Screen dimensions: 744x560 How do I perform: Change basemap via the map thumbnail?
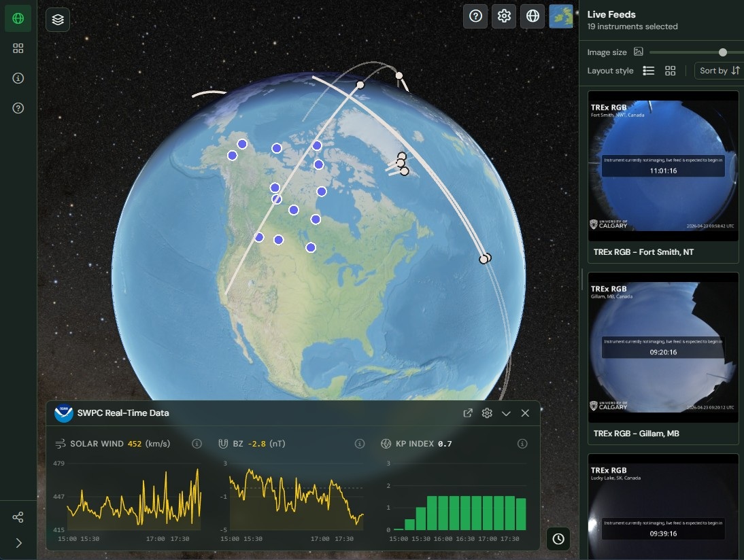pos(561,16)
